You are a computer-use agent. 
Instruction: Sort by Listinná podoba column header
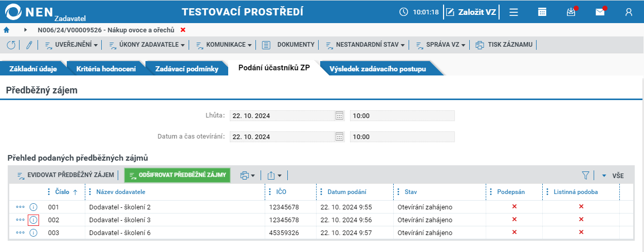tap(576, 192)
